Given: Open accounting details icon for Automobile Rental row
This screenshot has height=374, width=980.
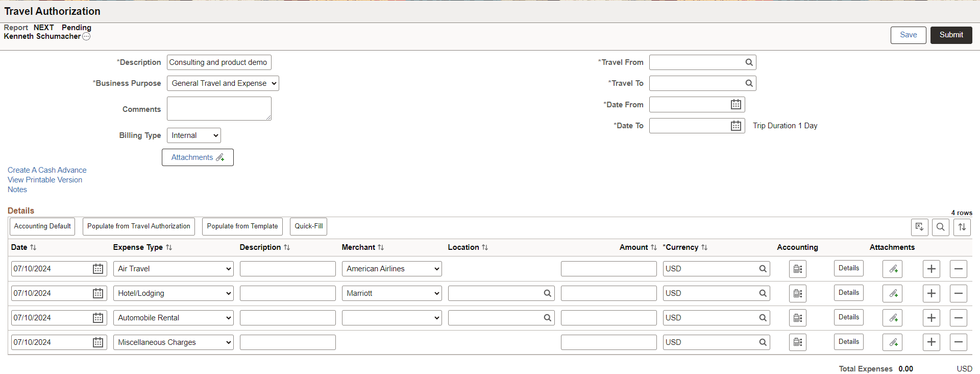Looking at the screenshot, I should (798, 318).
